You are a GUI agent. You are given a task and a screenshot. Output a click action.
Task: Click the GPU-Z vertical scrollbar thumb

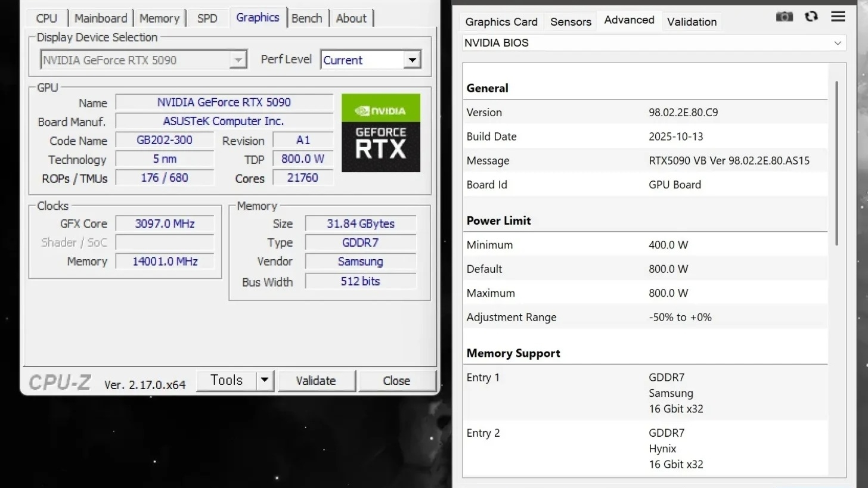[x=837, y=163]
